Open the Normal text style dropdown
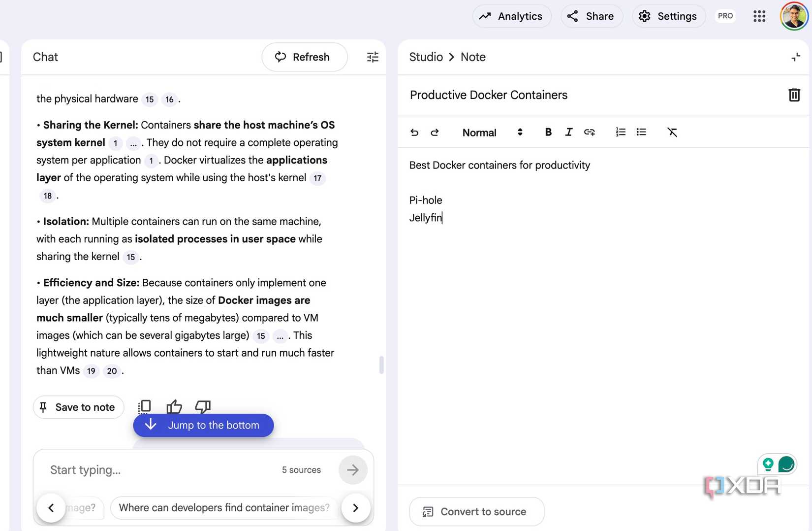The width and height of the screenshot is (812, 531). point(493,133)
